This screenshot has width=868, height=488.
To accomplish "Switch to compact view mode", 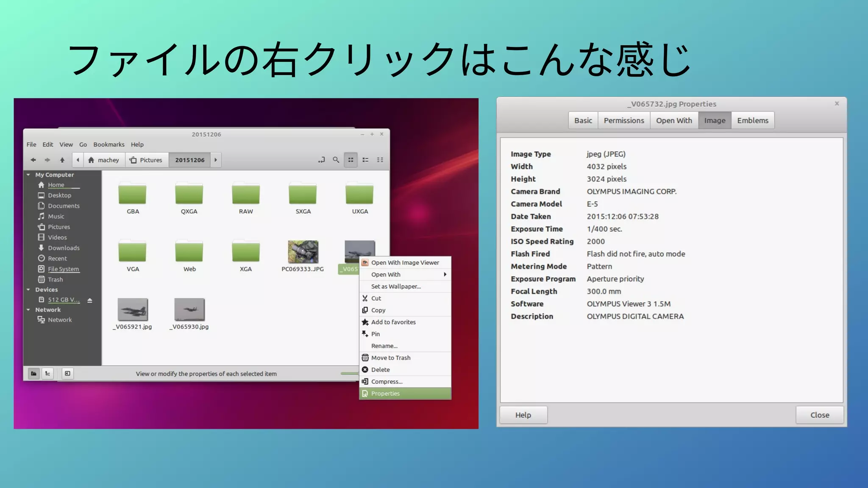I will point(380,160).
